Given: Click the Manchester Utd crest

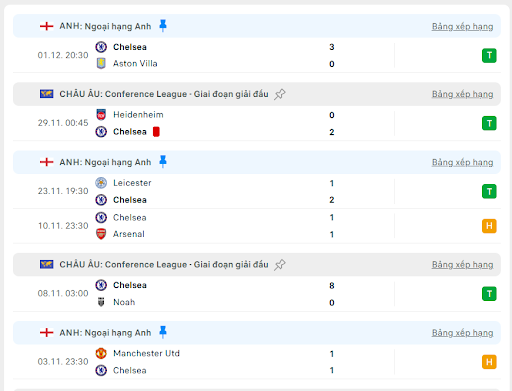Looking at the screenshot, I should point(101,353).
